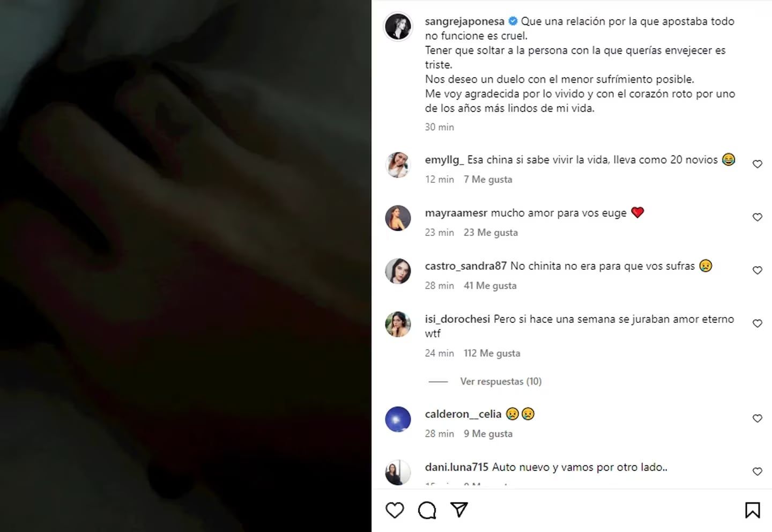Save the post with the bookmark icon
Viewport: 772px width, 532px height.
coord(752,510)
